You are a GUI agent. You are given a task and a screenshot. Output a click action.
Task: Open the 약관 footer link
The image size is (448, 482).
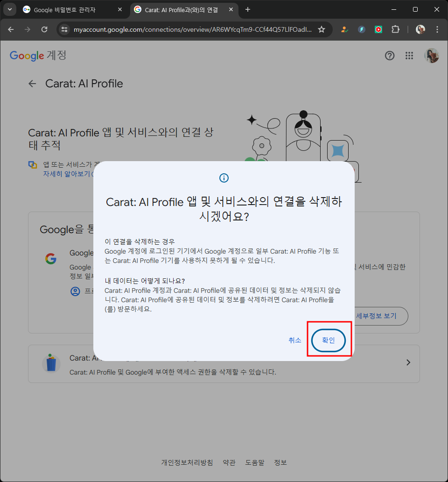click(x=229, y=462)
